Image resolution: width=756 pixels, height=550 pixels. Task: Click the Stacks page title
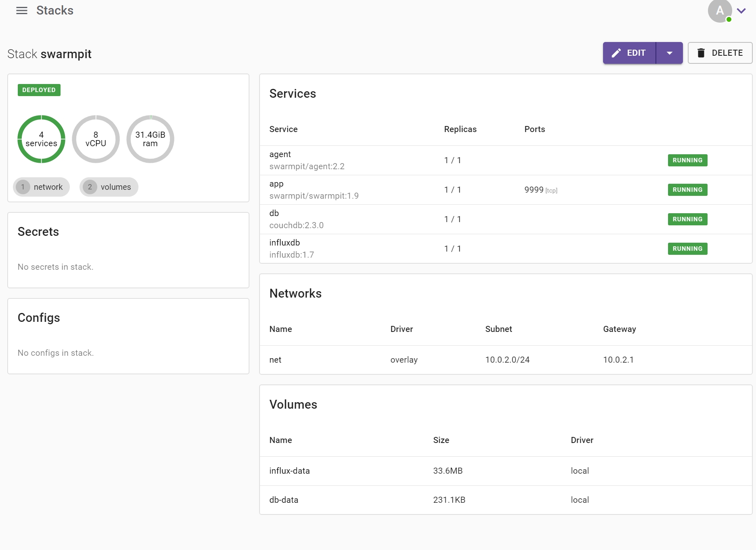pyautogui.click(x=55, y=10)
